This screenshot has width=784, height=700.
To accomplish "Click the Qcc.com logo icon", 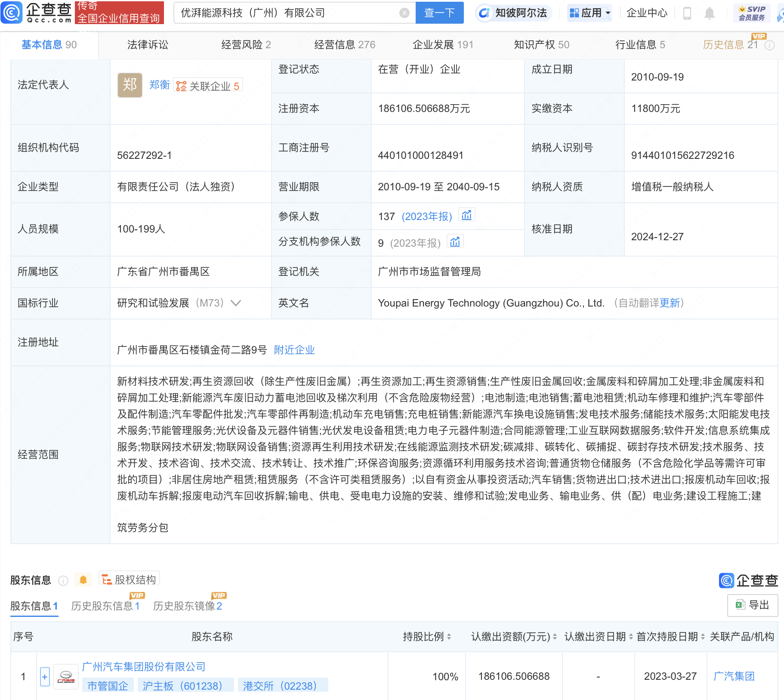I will (x=12, y=12).
